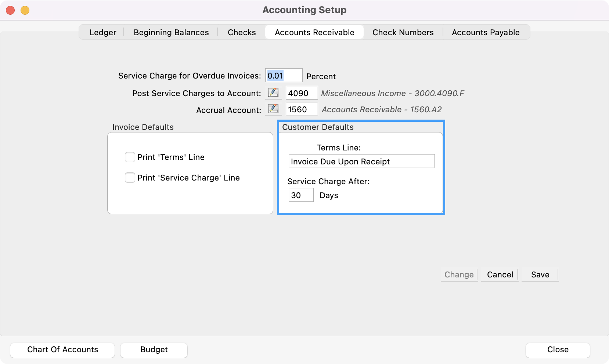609x364 pixels.
Task: Enable Print 'Terms' Line checkbox
Action: [x=130, y=157]
